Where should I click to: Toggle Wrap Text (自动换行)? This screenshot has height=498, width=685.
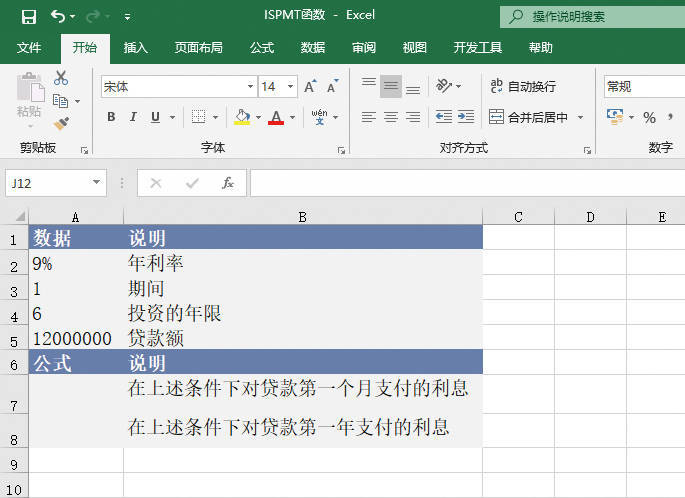coord(522,87)
